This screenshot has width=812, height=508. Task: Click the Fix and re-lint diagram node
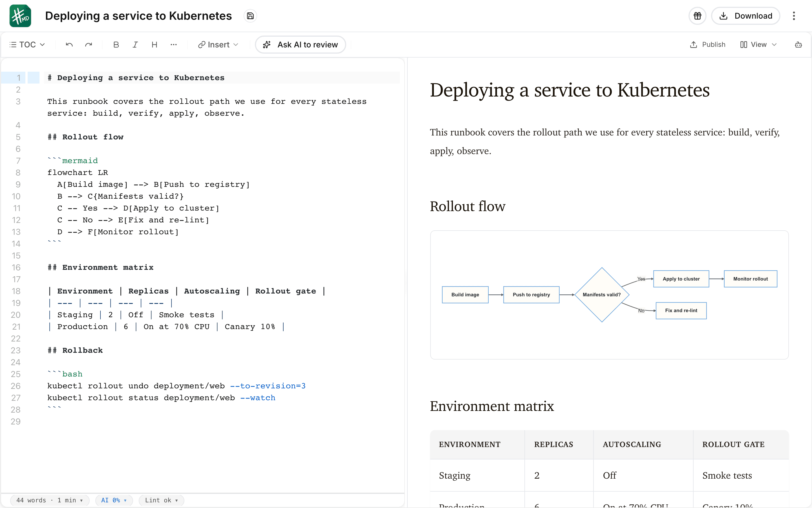click(x=681, y=310)
